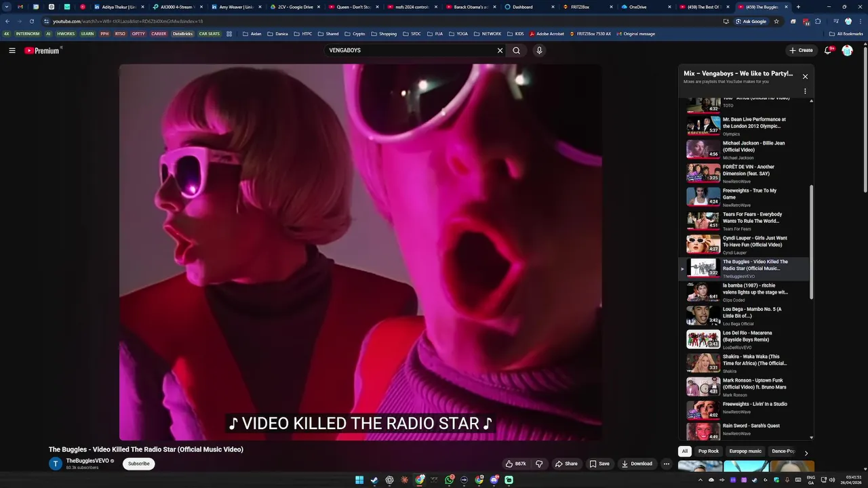Screen dimensions: 868x488
Task: Open WhatsApp from the taskbar
Action: (x=449, y=480)
